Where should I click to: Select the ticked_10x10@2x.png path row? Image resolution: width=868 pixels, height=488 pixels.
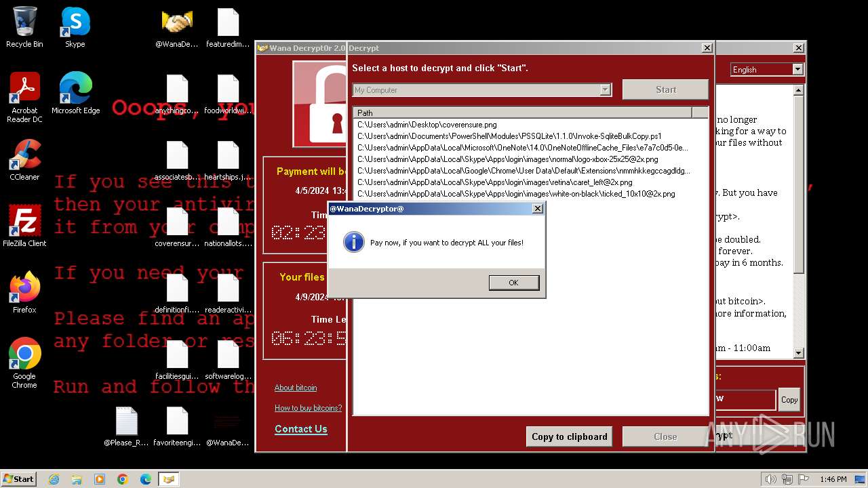(x=516, y=194)
